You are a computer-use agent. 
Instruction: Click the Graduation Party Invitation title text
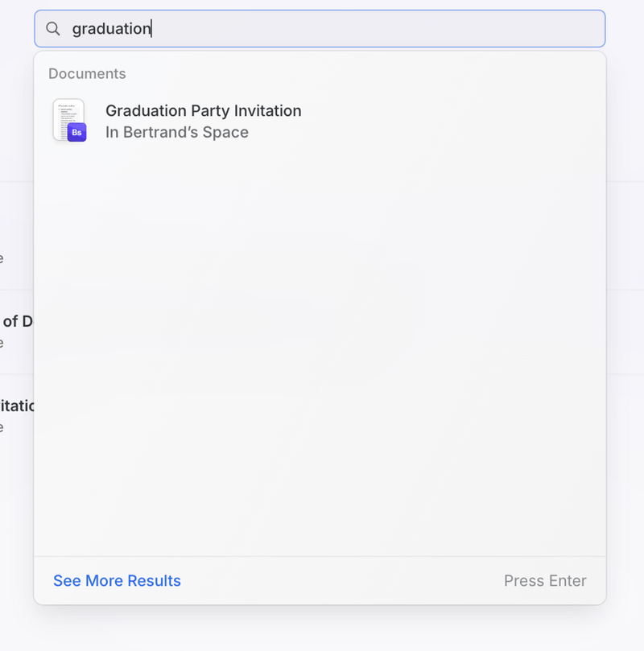[203, 110]
